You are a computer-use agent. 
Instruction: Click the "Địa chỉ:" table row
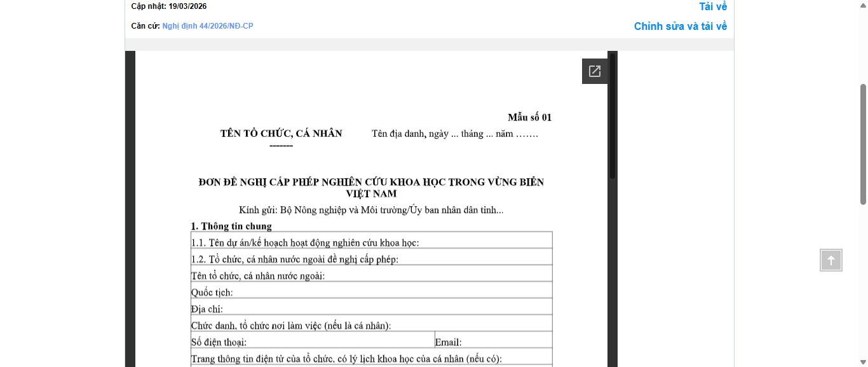click(371, 307)
